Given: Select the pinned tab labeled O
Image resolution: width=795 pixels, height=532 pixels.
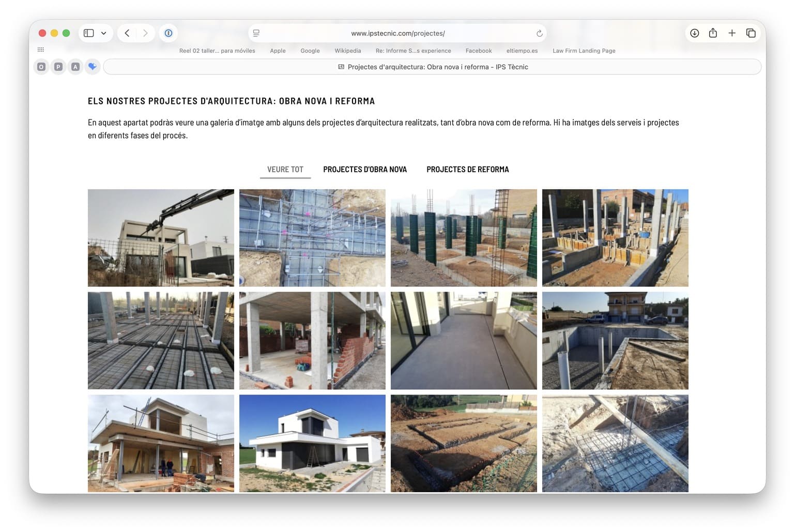Looking at the screenshot, I should coord(41,67).
